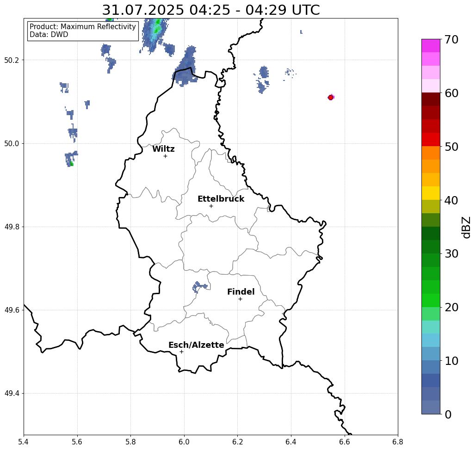
Task: Click the 'Product: Maximum Reflectivity' text
Action: coord(82,26)
